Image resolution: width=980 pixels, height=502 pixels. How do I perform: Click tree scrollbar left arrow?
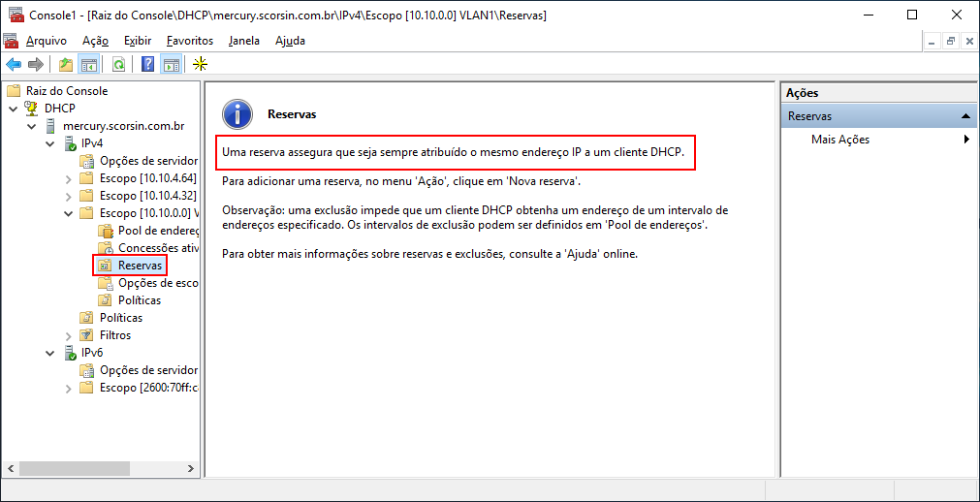pos(10,468)
